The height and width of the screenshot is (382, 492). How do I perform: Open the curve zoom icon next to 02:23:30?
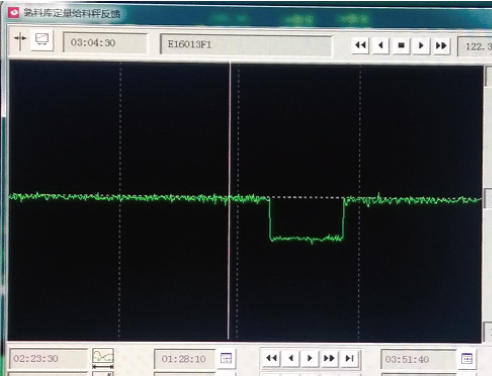103,356
